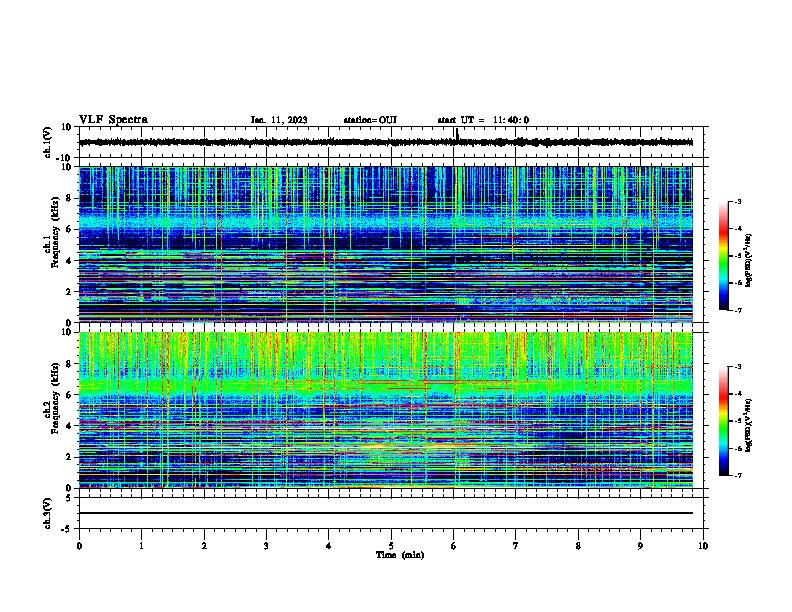The width and height of the screenshot is (792, 612).
Task: Click the date "Jan. 11, 2023"
Action: 279,120
